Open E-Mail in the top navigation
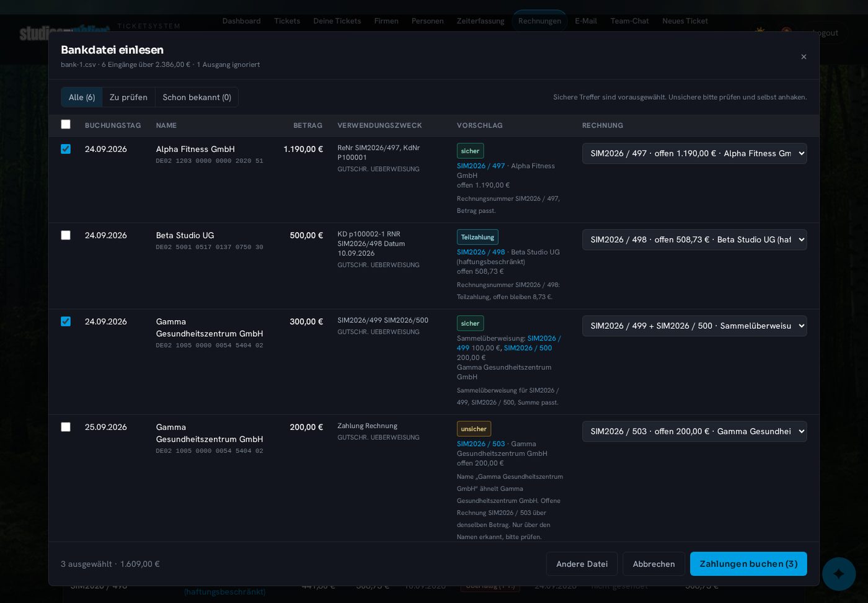Screen dimensions: 868x603 coord(585,21)
